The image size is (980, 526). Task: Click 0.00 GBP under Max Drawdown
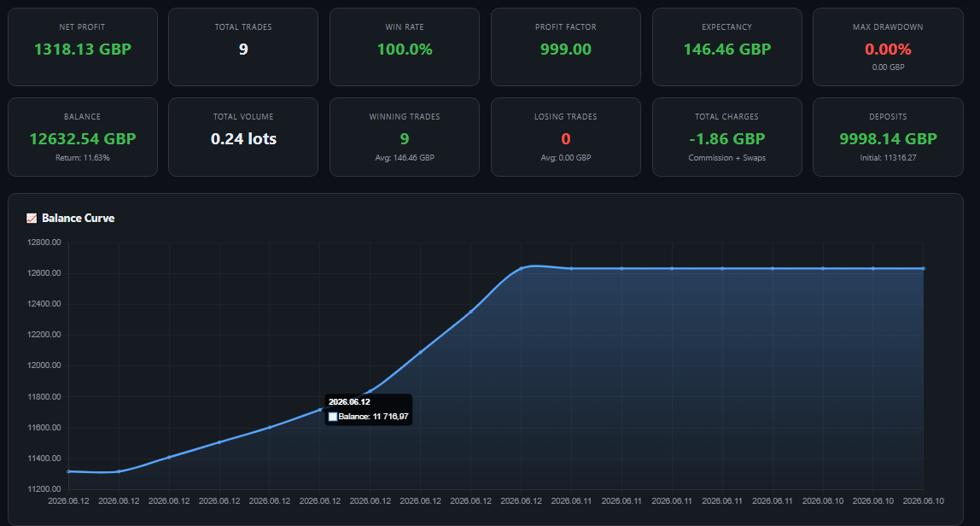click(x=888, y=67)
